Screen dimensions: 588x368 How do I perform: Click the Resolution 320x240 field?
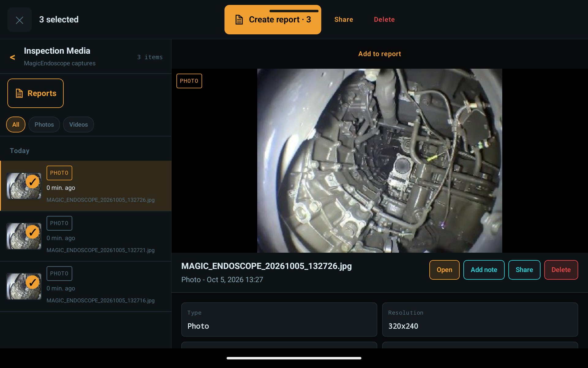click(x=480, y=320)
